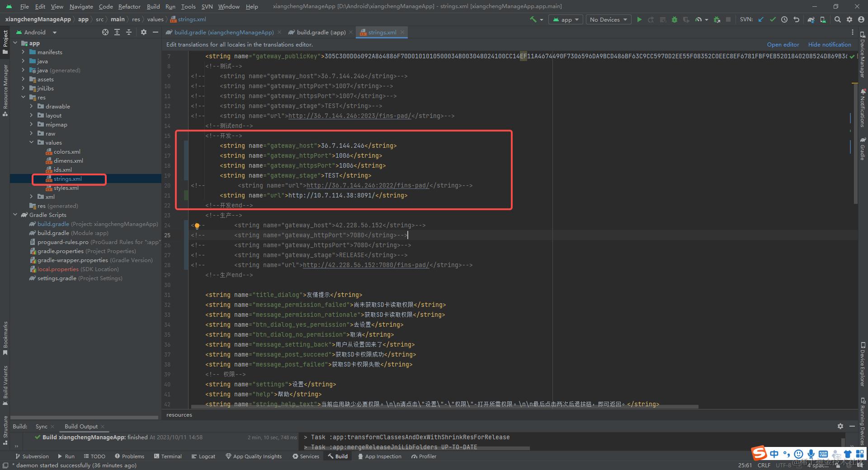Click the lightbulb quick-fix on line 24
Viewport: 868px width, 470px height.
pos(197,226)
